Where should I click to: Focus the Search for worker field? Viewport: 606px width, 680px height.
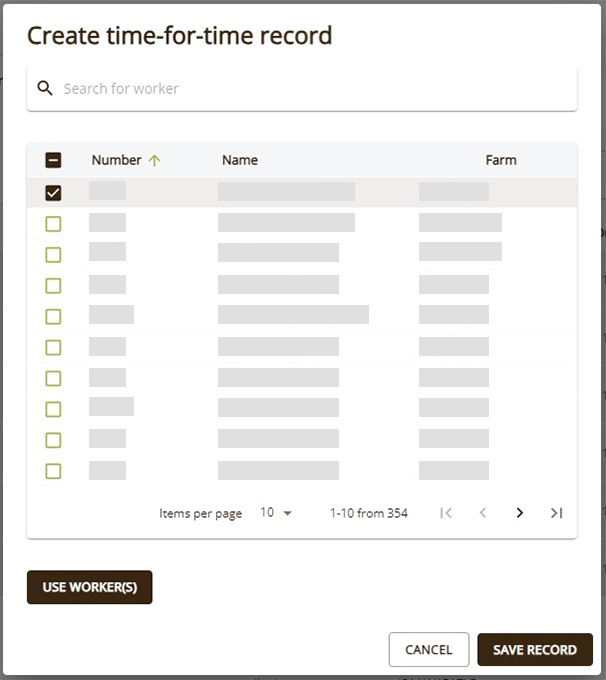click(302, 88)
